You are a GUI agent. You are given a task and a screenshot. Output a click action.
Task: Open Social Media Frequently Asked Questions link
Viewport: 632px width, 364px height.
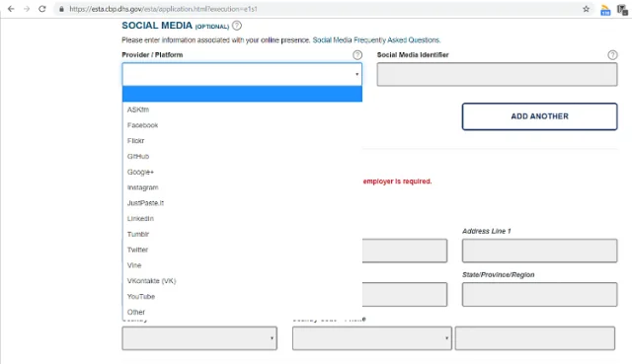pyautogui.click(x=376, y=39)
